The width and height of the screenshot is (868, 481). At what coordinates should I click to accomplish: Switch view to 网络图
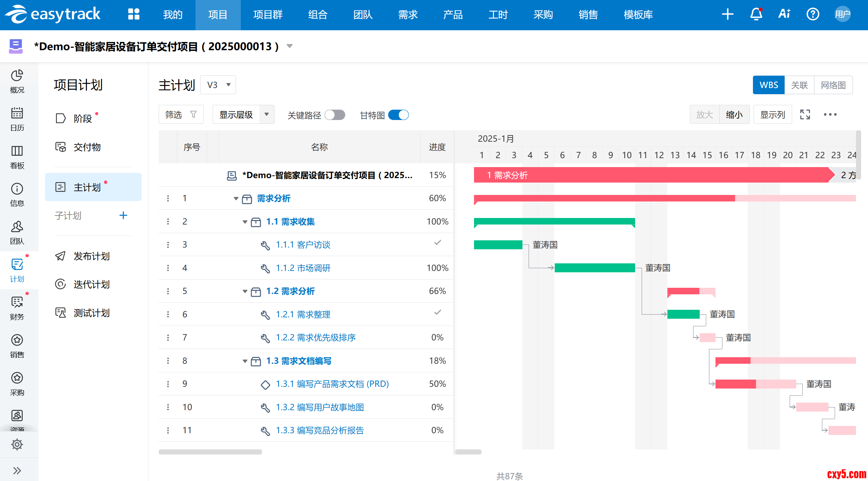coord(833,85)
